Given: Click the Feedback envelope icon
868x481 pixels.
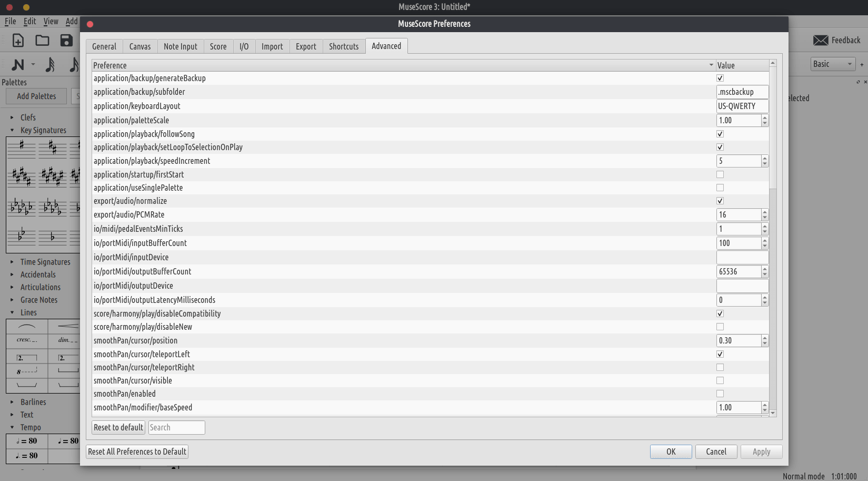Looking at the screenshot, I should [x=821, y=41].
